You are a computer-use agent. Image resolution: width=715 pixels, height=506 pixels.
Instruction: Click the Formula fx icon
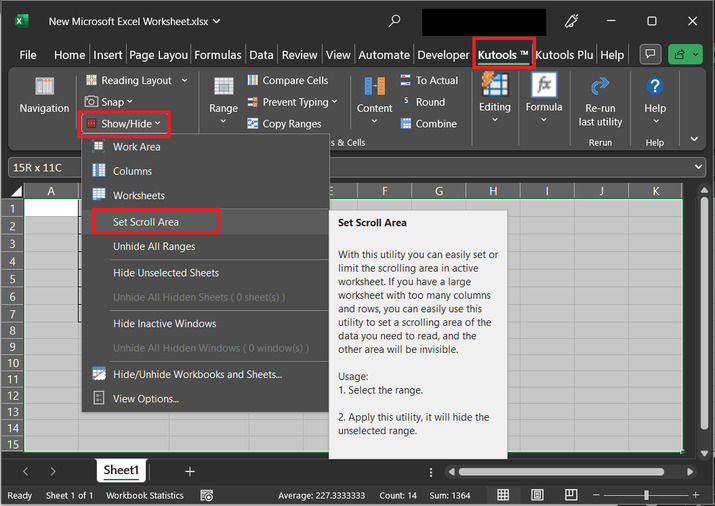tap(543, 86)
